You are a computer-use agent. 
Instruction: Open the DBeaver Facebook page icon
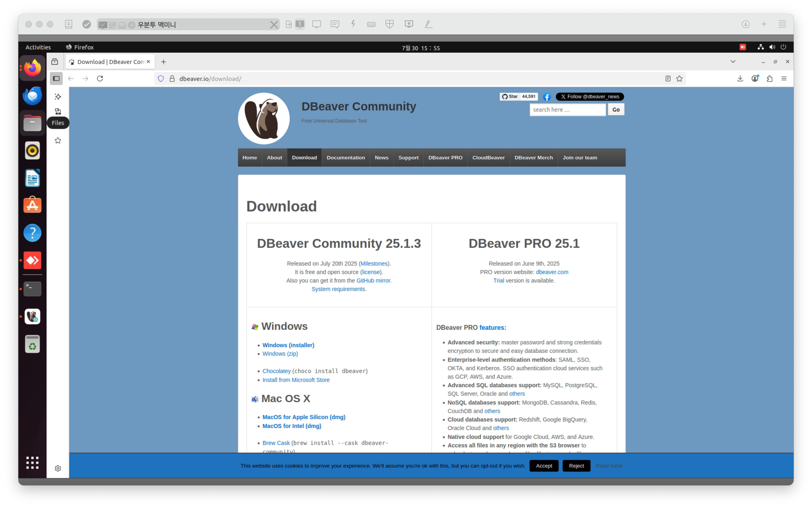[547, 97]
